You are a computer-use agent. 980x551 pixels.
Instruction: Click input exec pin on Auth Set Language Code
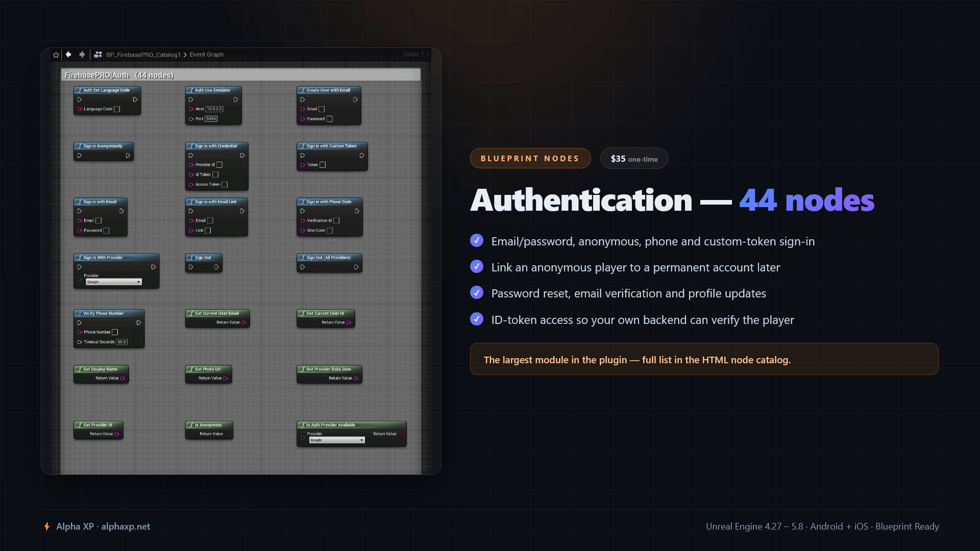(x=80, y=99)
